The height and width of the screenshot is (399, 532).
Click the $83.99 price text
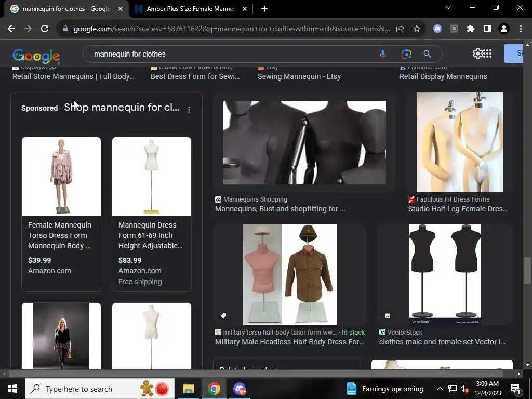pos(130,260)
